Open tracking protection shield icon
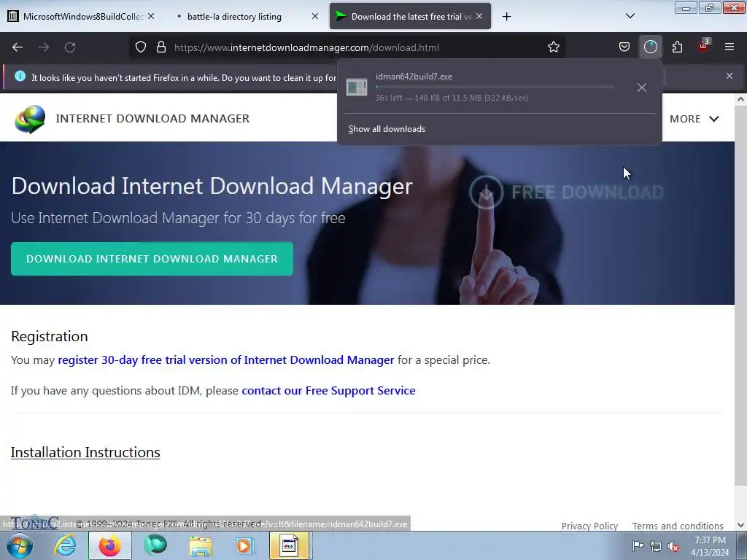747x560 pixels. 141,47
